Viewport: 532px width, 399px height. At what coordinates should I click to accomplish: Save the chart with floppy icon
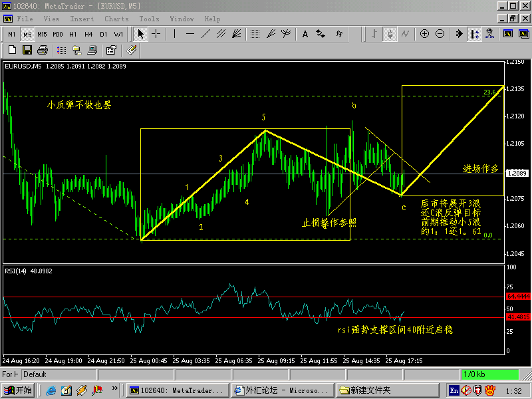pos(27,51)
